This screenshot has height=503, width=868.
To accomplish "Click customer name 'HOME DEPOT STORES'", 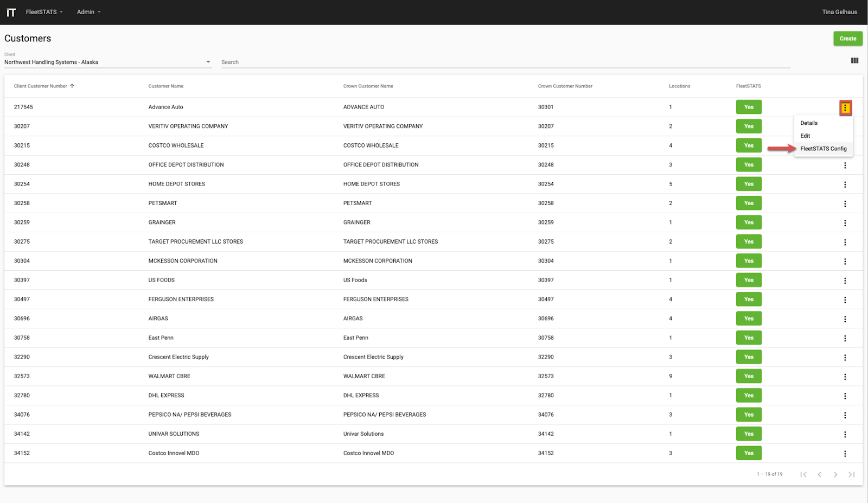I will [177, 184].
